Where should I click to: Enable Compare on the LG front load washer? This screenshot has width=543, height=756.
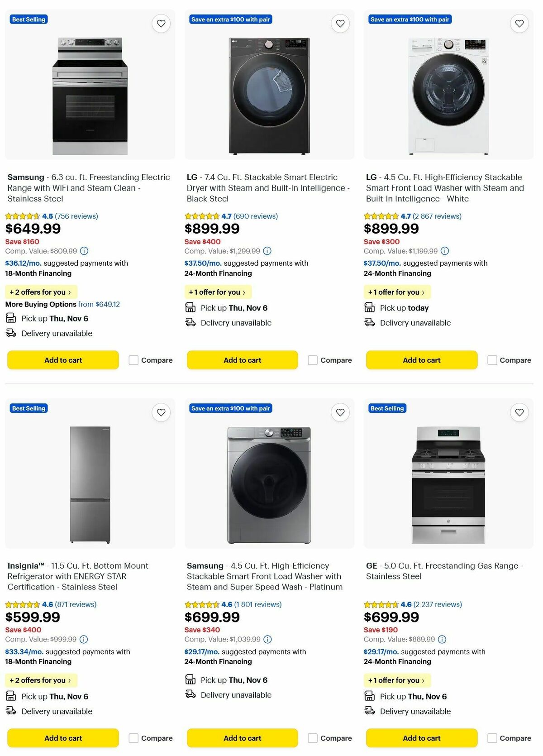(x=491, y=360)
